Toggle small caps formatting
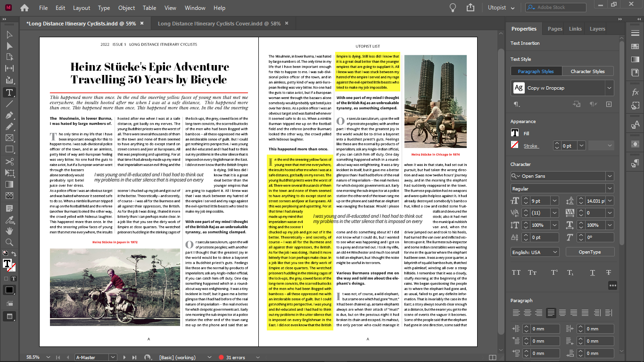This screenshot has height=362, width=644. pyautogui.click(x=533, y=272)
